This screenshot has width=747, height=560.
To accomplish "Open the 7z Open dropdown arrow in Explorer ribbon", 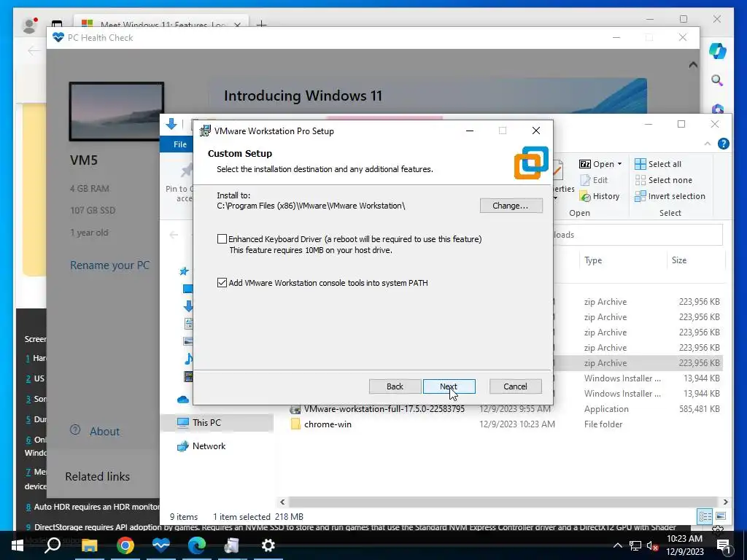I will tap(620, 164).
